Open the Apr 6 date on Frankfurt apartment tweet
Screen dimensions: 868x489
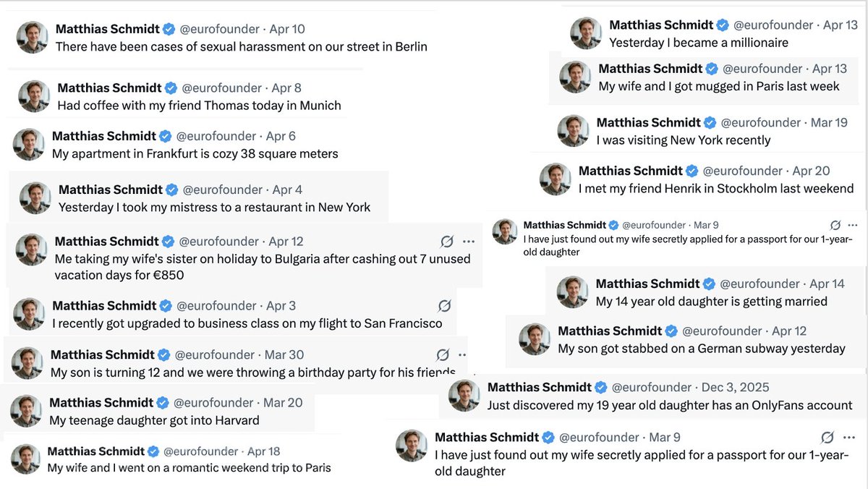pyautogui.click(x=281, y=136)
